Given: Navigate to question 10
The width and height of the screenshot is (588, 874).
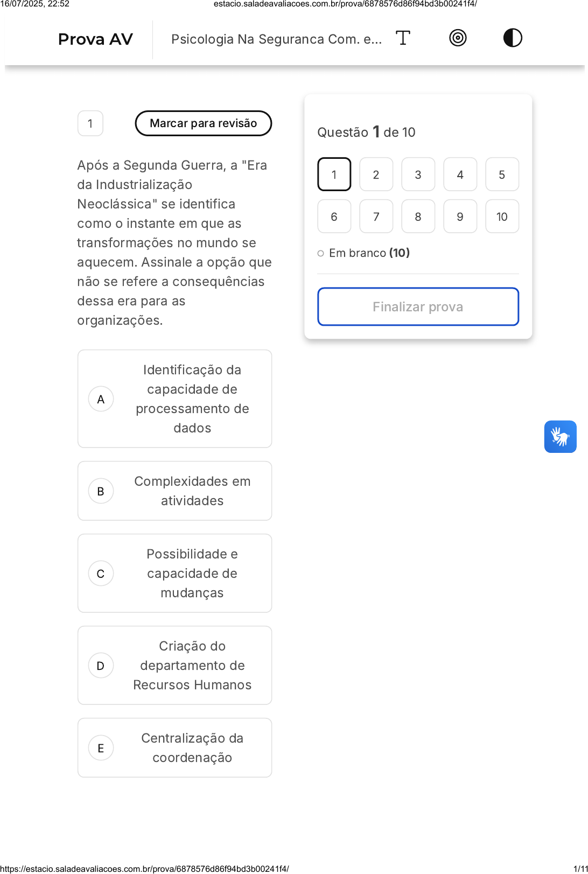Looking at the screenshot, I should click(502, 216).
